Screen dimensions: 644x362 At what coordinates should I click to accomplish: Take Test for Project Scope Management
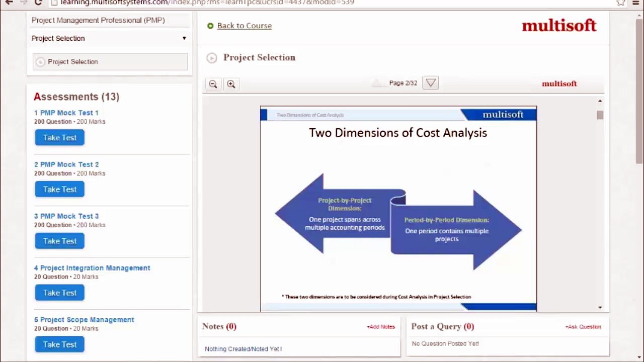(59, 344)
